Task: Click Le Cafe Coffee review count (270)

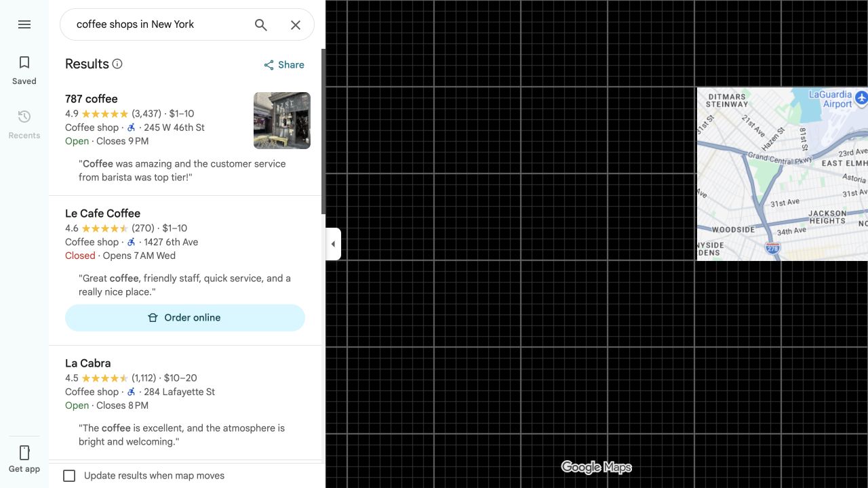Action: (x=143, y=228)
